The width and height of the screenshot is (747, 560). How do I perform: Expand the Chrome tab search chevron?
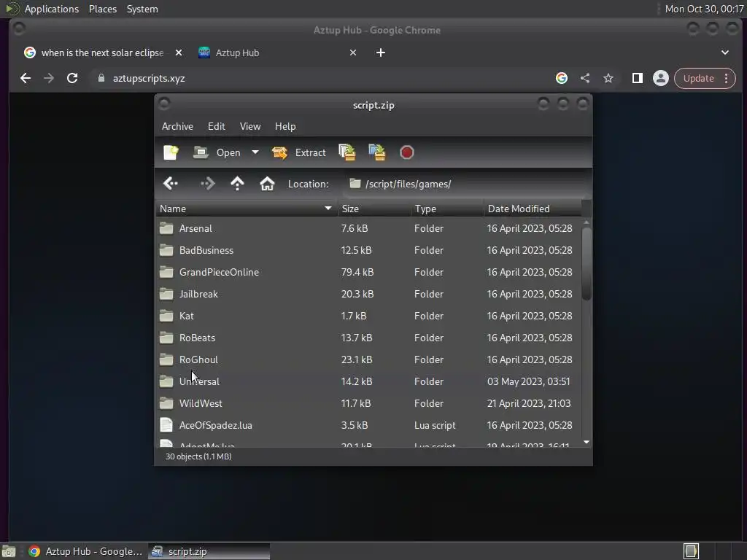725,52
